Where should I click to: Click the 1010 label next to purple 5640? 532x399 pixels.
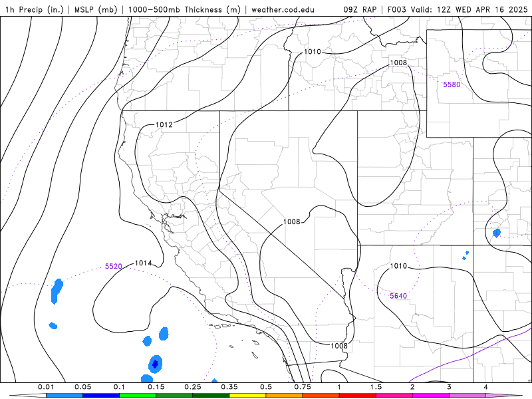pos(398,266)
